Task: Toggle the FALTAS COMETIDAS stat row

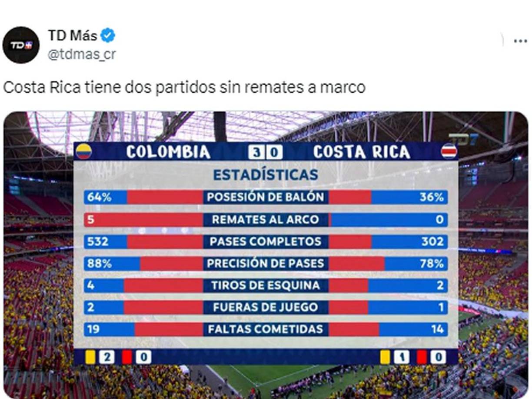Action: (266, 330)
